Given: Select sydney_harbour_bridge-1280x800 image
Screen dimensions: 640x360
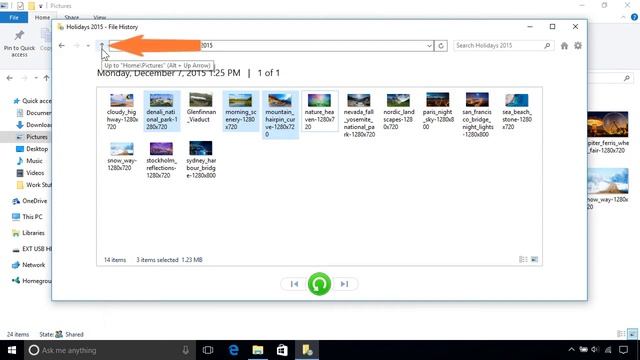Looking at the screenshot, I should pos(201,160).
